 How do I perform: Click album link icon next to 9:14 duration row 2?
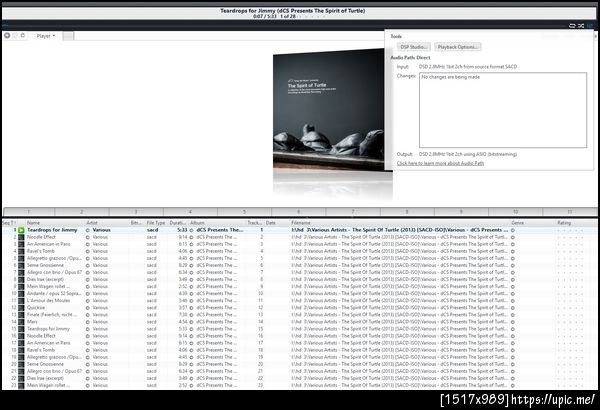pyautogui.click(x=191, y=237)
